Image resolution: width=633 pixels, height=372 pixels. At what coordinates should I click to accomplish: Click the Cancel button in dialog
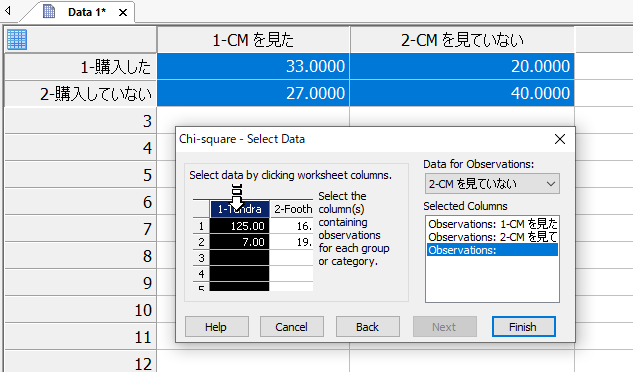tap(291, 326)
